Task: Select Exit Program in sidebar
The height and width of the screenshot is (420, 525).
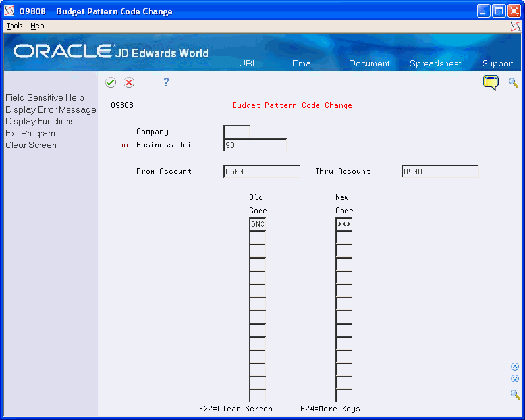Action: coord(30,133)
